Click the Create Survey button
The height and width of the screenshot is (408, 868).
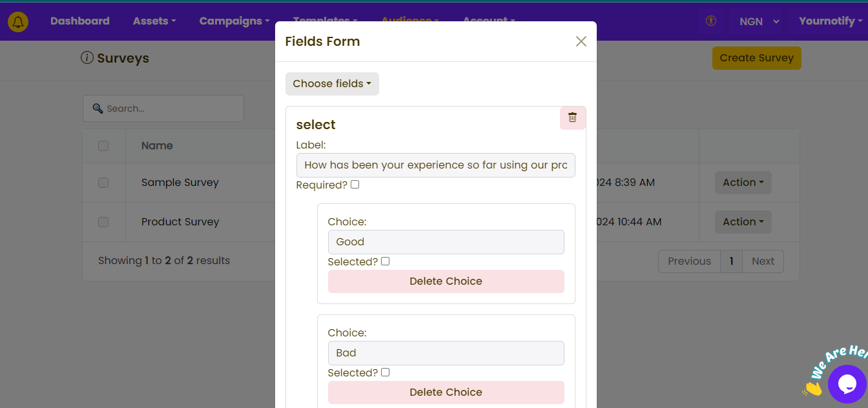pyautogui.click(x=756, y=57)
